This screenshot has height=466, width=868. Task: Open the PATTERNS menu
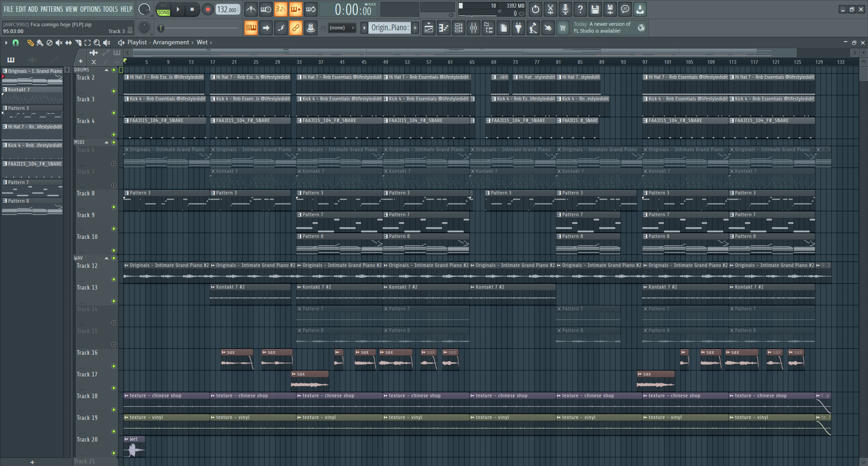(x=52, y=9)
